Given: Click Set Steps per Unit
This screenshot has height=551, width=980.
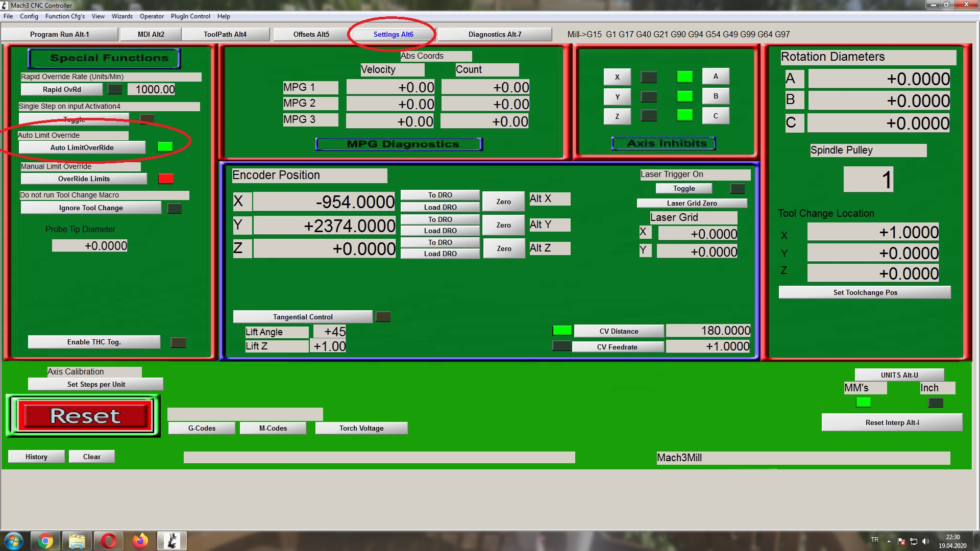Looking at the screenshot, I should (96, 384).
